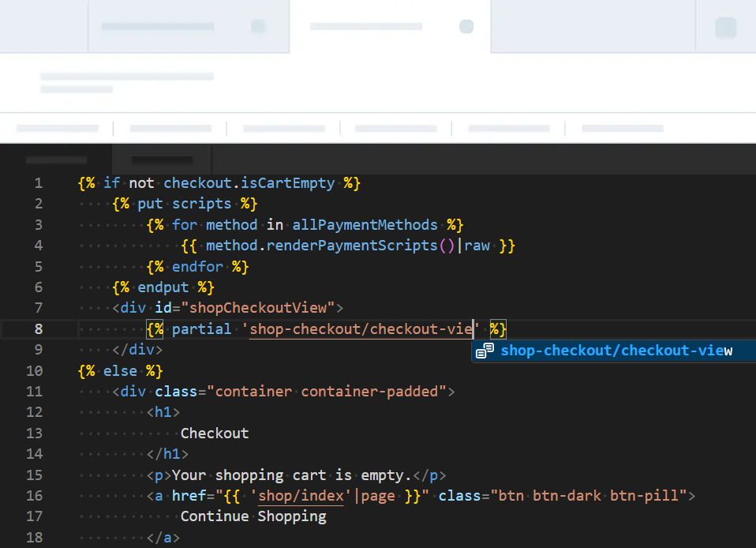Click the circular icon inside the first tab
This screenshot has width=756, height=548.
tap(259, 26)
